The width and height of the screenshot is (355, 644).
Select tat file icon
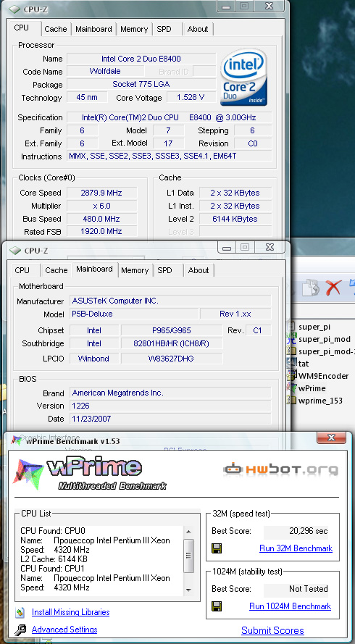click(x=292, y=364)
